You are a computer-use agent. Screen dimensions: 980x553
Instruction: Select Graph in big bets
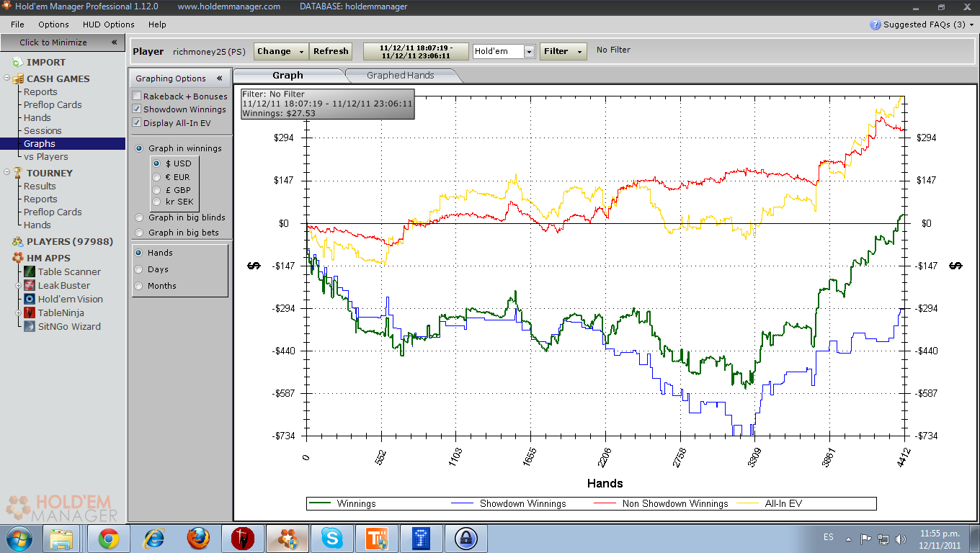coord(140,233)
